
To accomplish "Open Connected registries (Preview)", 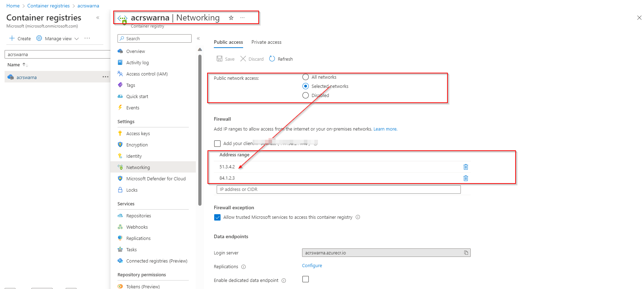I will tap(157, 261).
